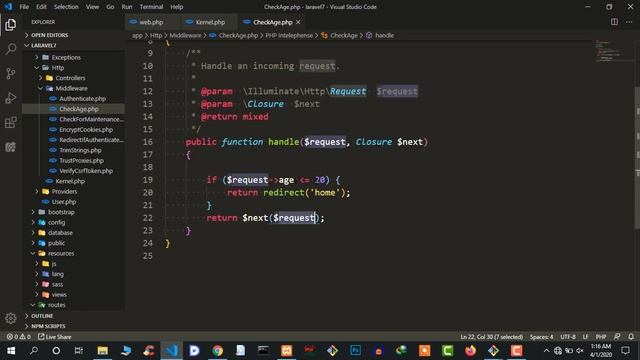Expand the Open Editors section
640x360 pixels.
tap(49, 35)
